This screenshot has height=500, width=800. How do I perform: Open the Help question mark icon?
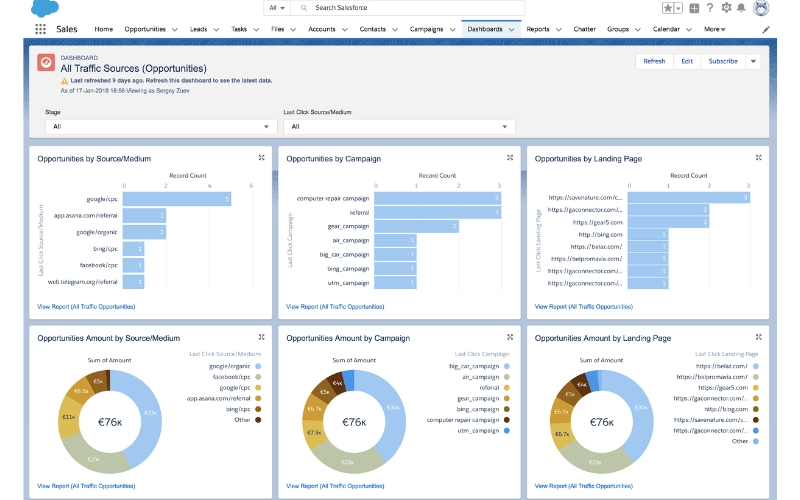711,8
